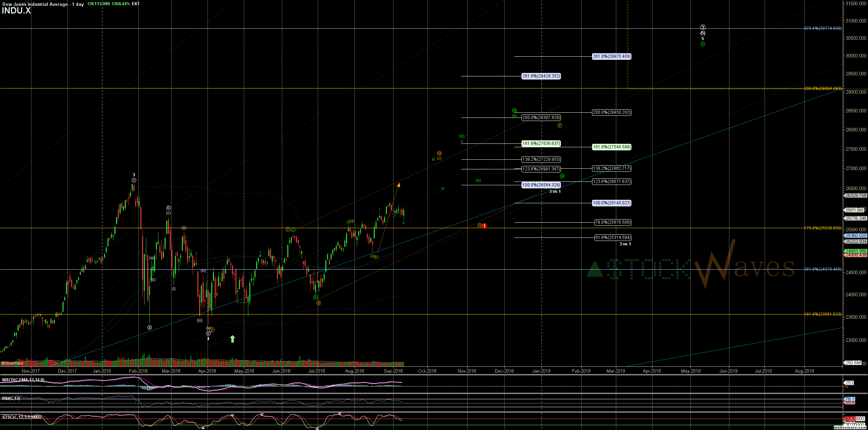868x430 pixels.
Task: Click the CH:0.44% percent change readout
Action: click(121, 4)
